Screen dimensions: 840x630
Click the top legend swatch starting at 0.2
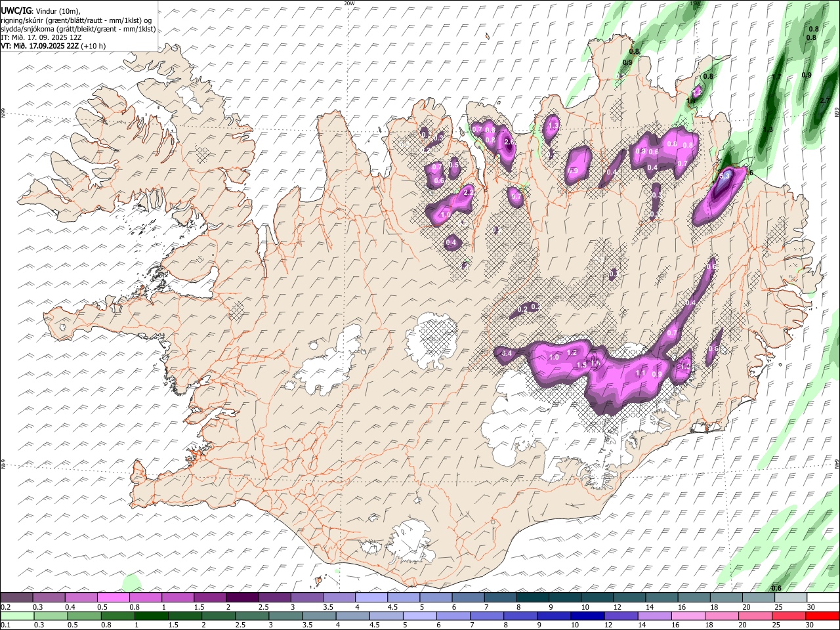coord(17,598)
